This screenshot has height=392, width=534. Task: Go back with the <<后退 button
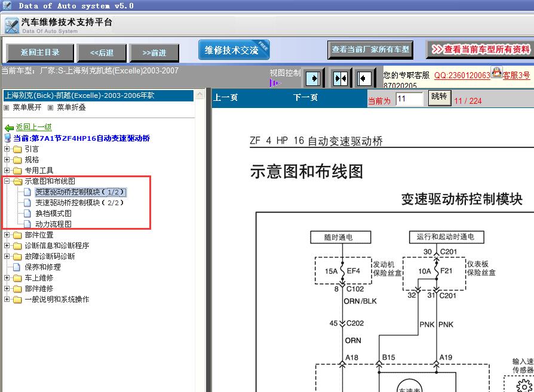pyautogui.click(x=102, y=53)
